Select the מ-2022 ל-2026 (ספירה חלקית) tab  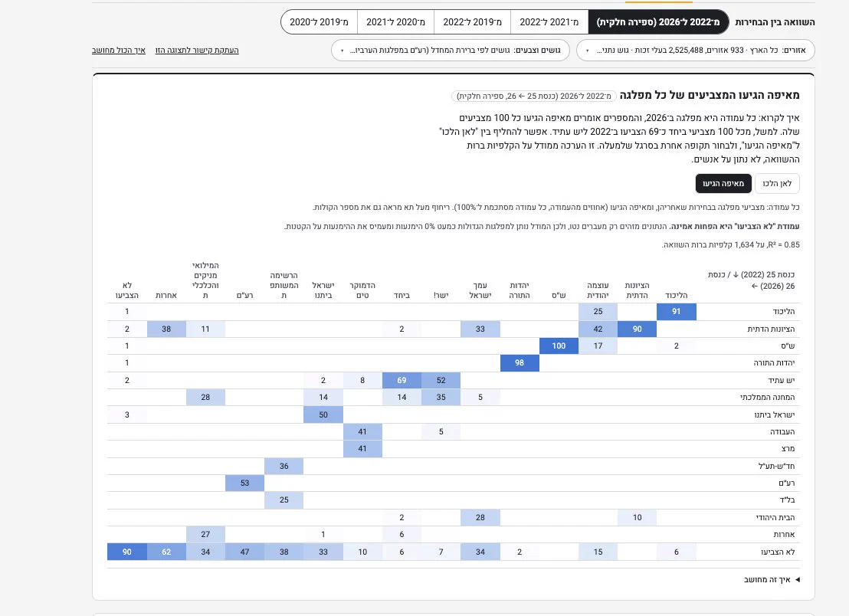658,22
